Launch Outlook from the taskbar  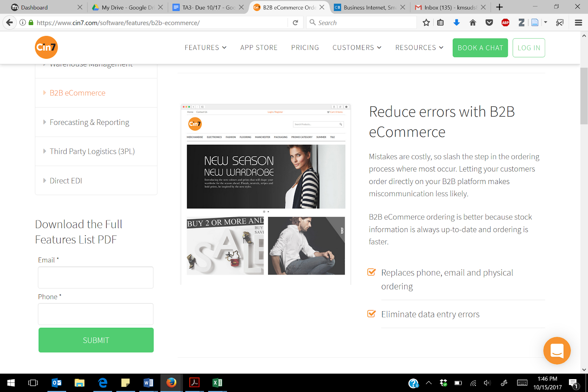point(57,383)
